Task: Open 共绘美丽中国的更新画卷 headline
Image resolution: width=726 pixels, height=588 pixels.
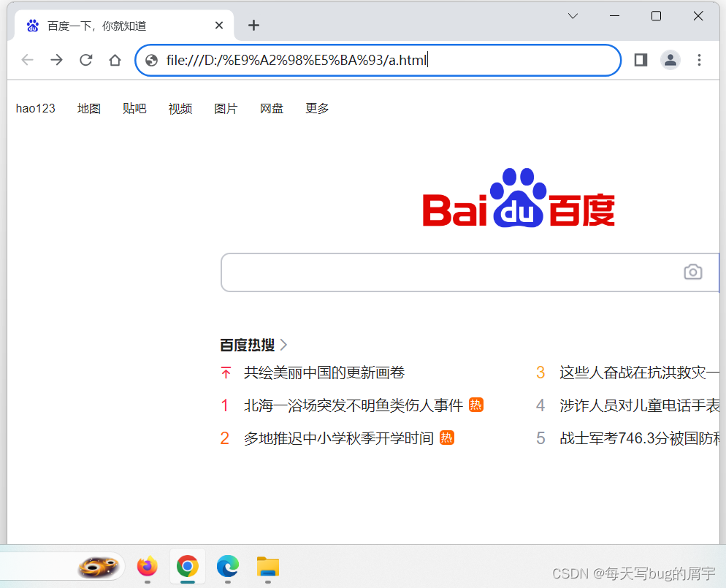Action: (324, 373)
